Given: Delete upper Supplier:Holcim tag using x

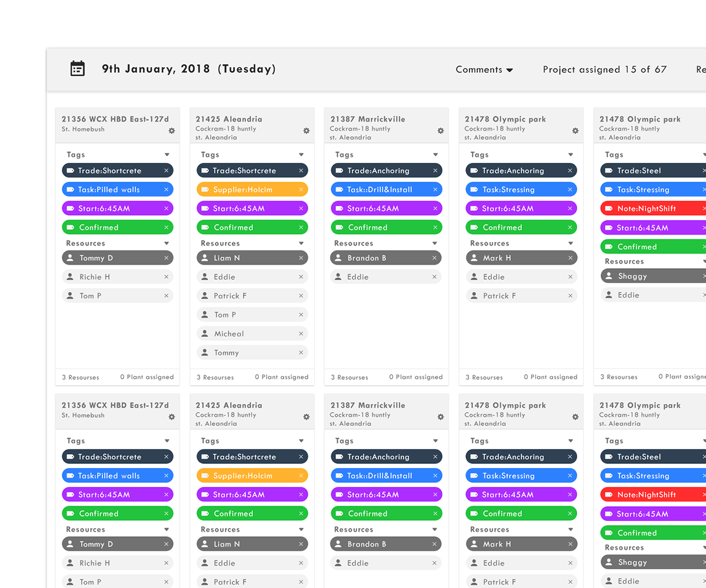Looking at the screenshot, I should pyautogui.click(x=301, y=189).
